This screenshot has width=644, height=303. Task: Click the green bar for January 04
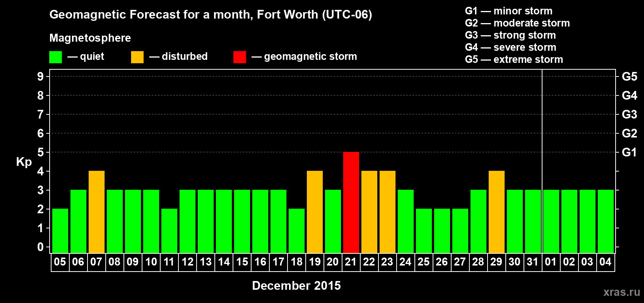pyautogui.click(x=606, y=221)
